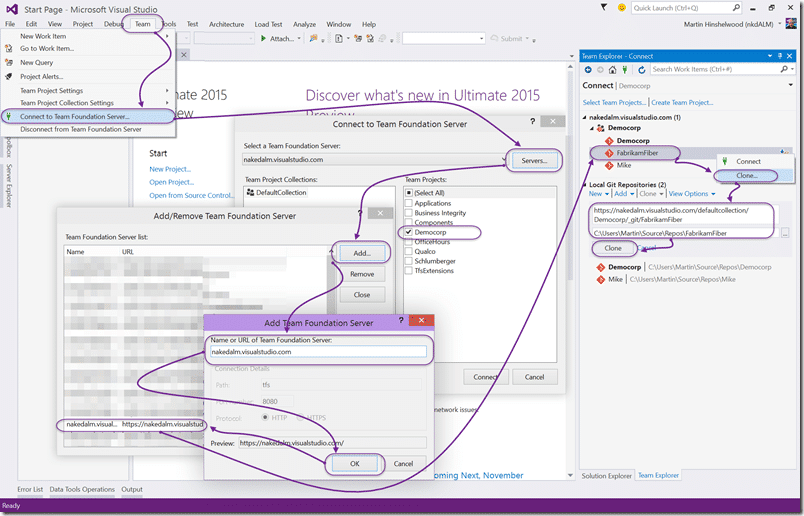
Task: Open the Select a Team Foundation Server combo box
Action: (374, 160)
